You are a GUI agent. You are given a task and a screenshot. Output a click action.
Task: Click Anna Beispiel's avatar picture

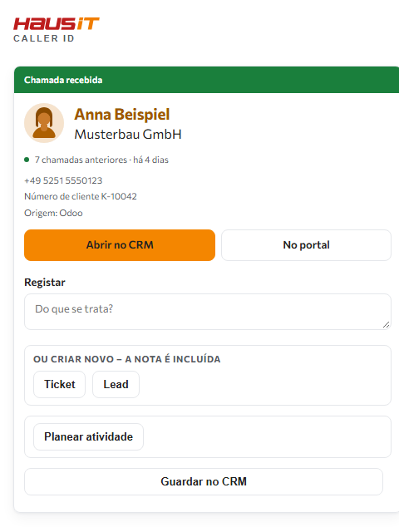point(44,123)
